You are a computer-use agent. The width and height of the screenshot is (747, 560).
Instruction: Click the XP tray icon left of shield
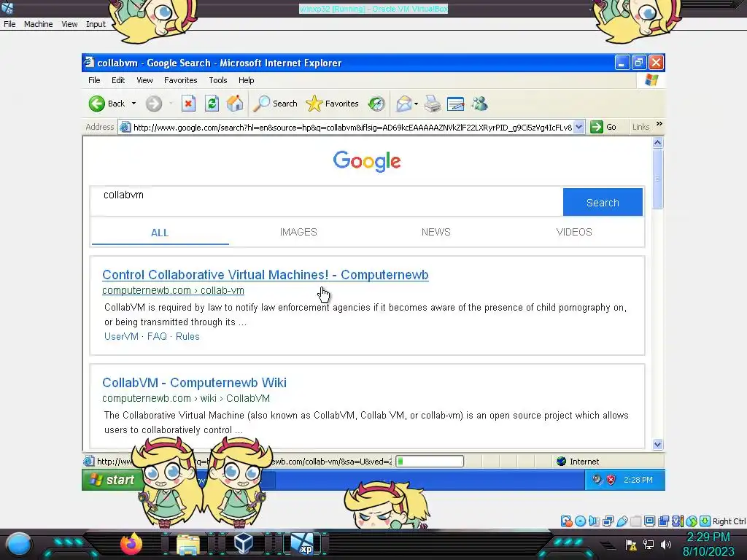click(597, 480)
